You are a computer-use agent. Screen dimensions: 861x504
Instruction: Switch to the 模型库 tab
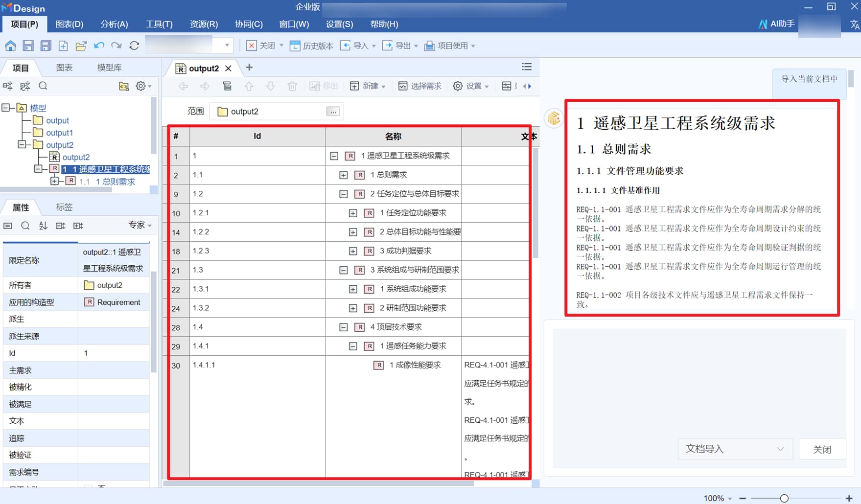coord(109,68)
